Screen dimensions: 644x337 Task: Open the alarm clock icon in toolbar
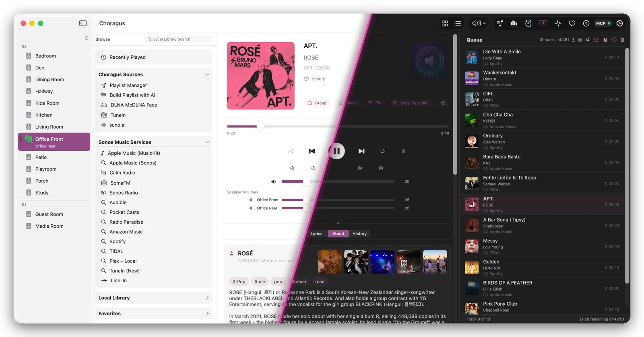[x=528, y=23]
